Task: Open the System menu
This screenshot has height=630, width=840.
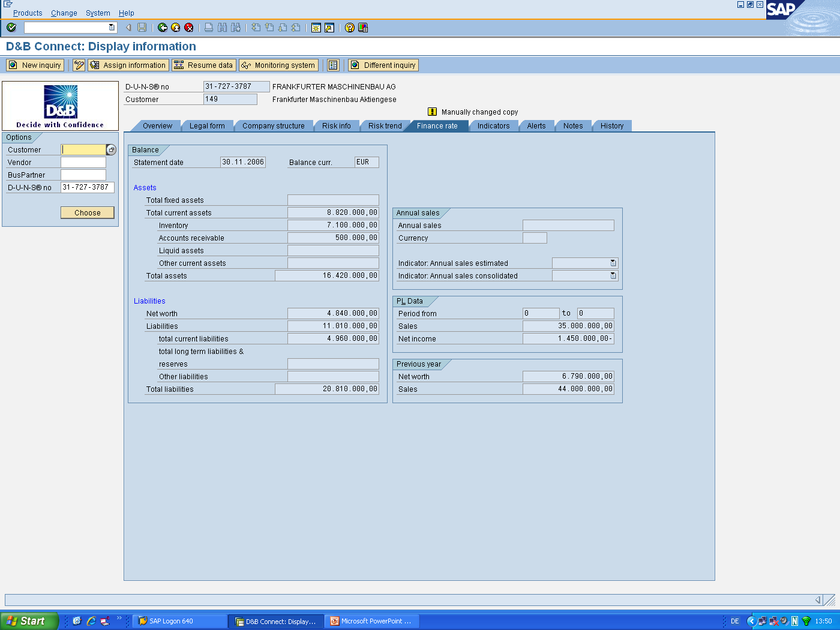Action: pyautogui.click(x=98, y=13)
